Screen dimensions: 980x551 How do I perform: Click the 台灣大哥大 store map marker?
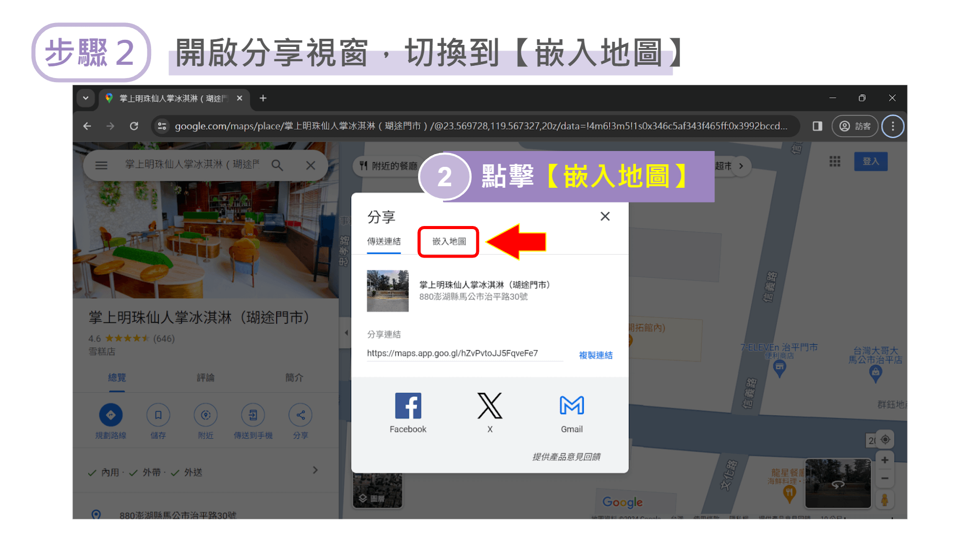point(875,374)
